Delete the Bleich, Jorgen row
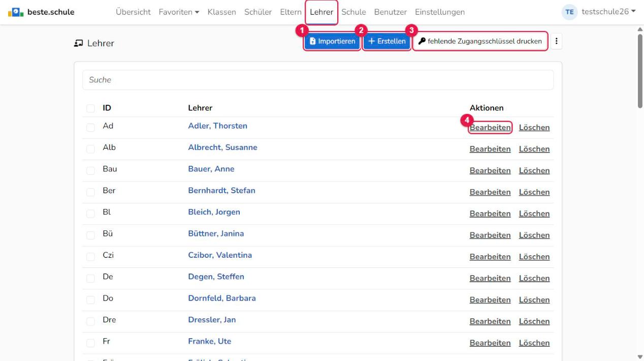The image size is (644, 361). click(534, 214)
